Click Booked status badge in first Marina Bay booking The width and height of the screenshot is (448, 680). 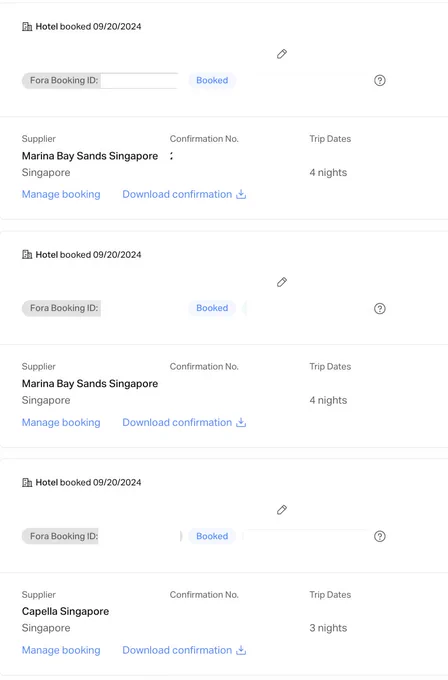(212, 80)
